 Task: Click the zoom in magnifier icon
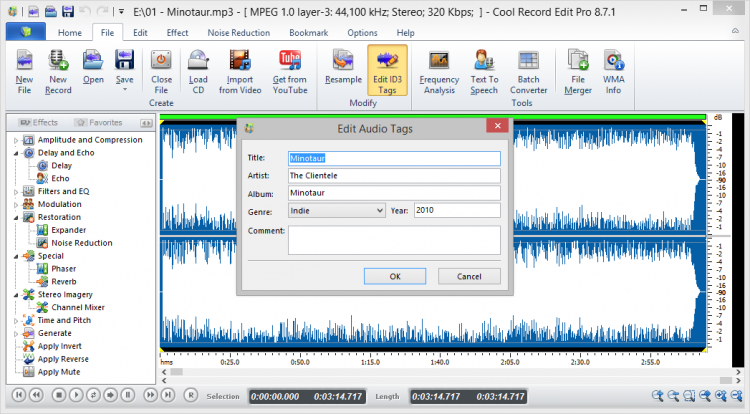click(x=658, y=396)
